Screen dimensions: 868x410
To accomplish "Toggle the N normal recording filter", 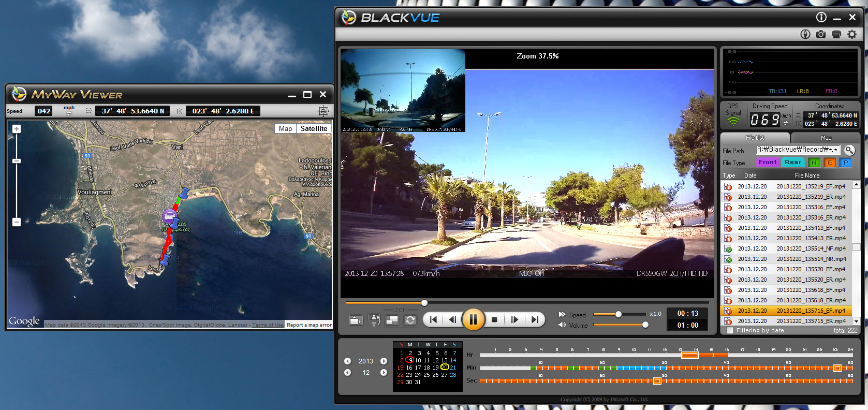I will [814, 163].
